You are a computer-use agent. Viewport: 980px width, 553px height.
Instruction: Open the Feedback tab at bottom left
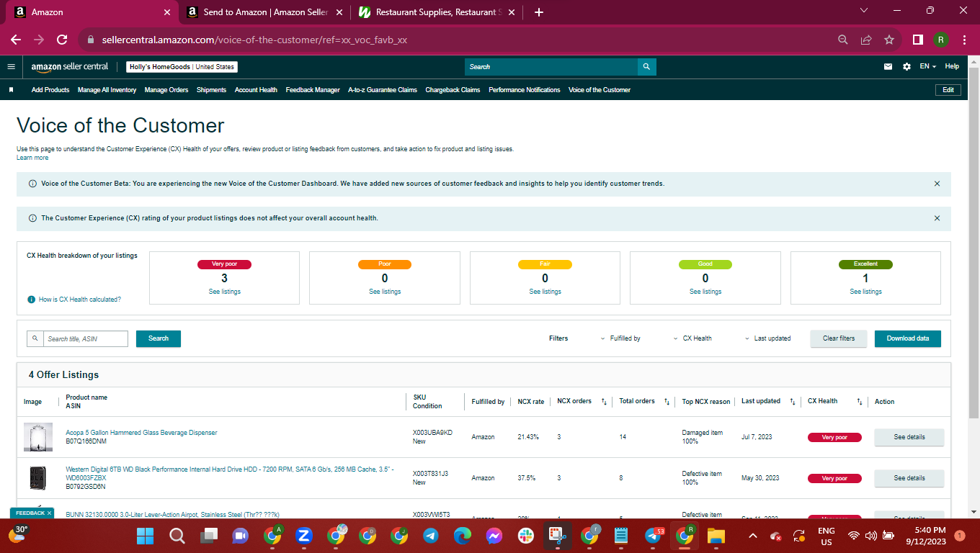[x=31, y=513]
